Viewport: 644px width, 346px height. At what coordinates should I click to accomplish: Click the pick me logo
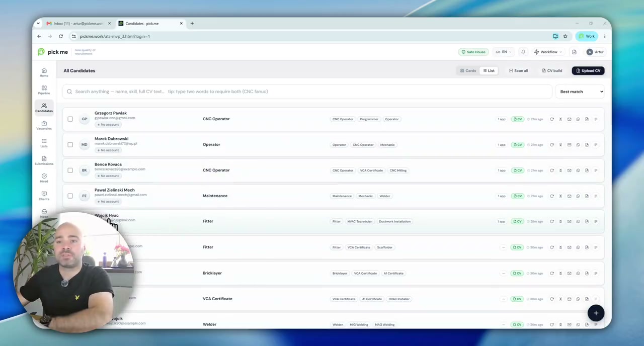[x=53, y=52]
